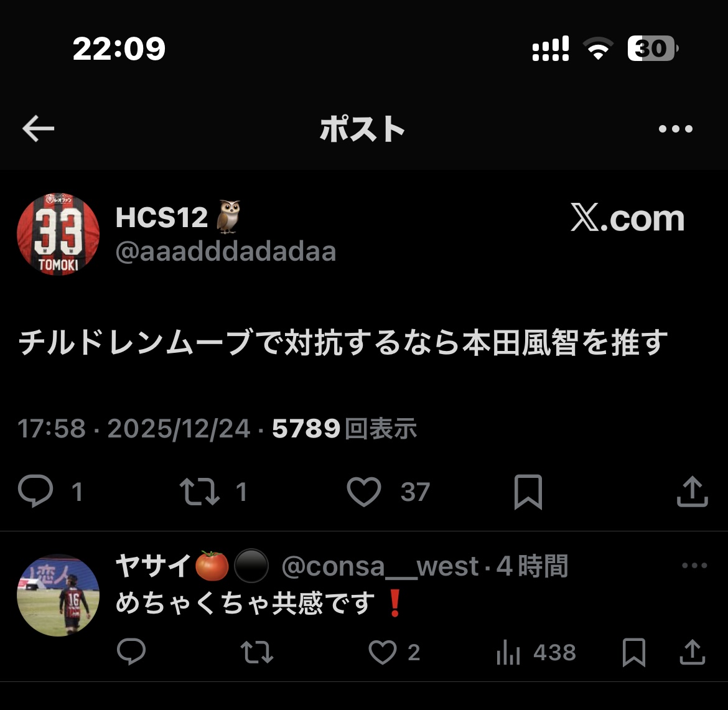Share ヤサイ's reply

(x=693, y=652)
